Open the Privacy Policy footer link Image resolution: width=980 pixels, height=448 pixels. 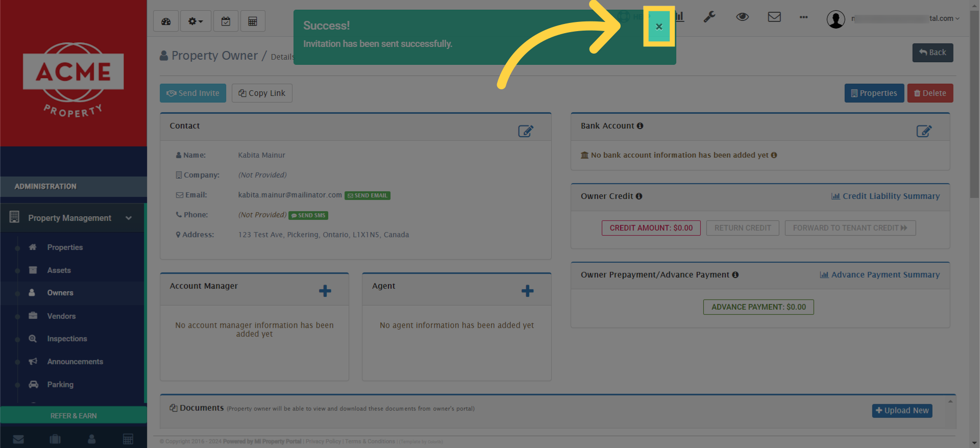(323, 442)
